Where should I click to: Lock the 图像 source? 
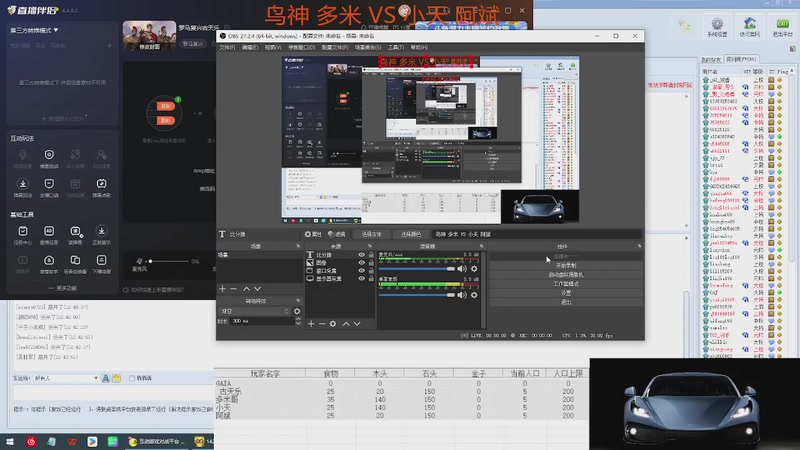(x=371, y=262)
